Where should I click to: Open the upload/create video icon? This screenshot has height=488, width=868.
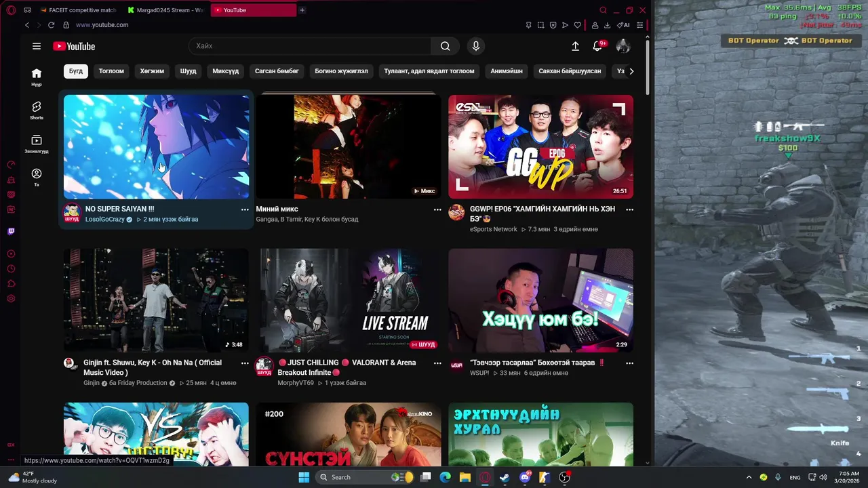pos(575,46)
